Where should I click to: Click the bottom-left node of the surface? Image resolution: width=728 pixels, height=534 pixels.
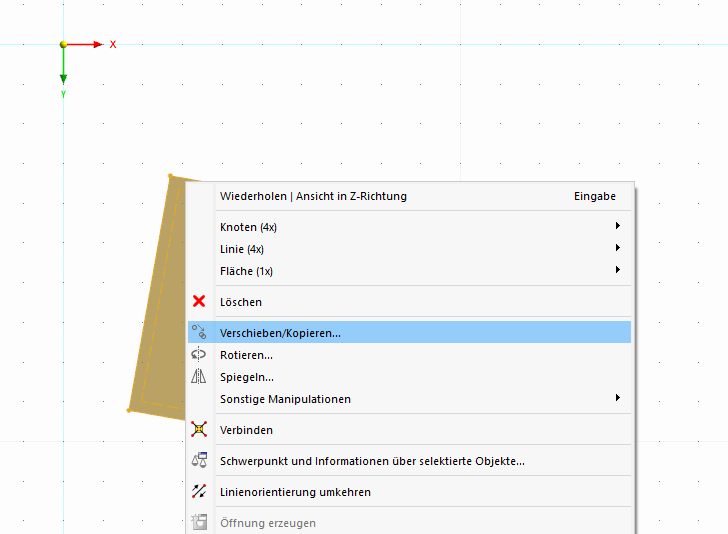129,410
